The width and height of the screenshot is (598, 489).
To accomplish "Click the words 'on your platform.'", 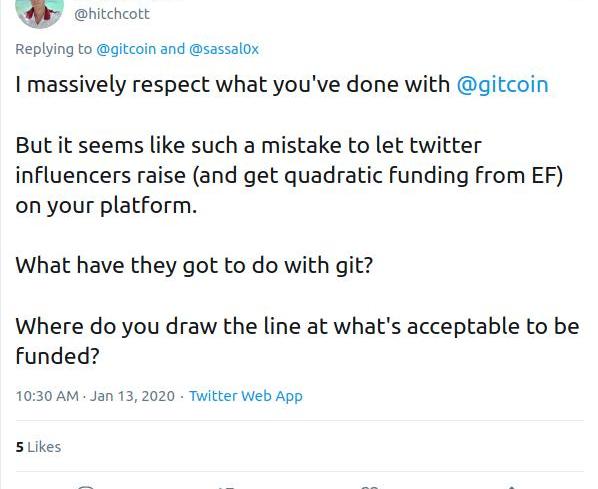I will coord(106,206).
